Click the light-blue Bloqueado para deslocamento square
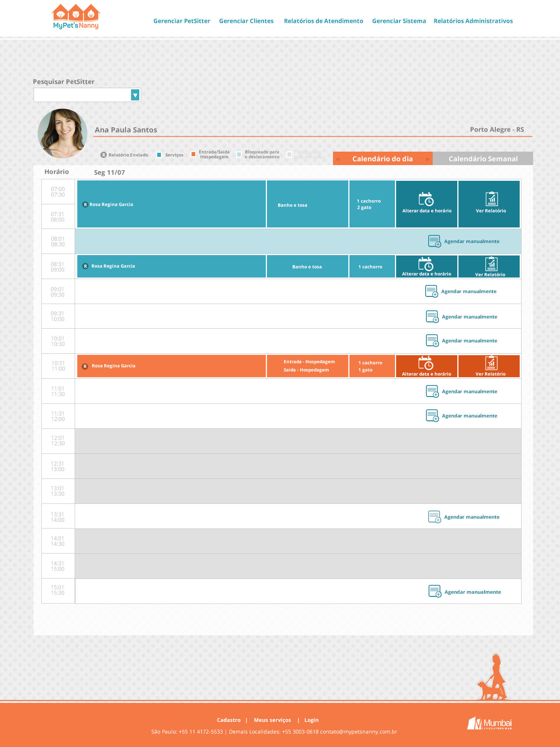This screenshot has width=560, height=747. pyautogui.click(x=239, y=154)
